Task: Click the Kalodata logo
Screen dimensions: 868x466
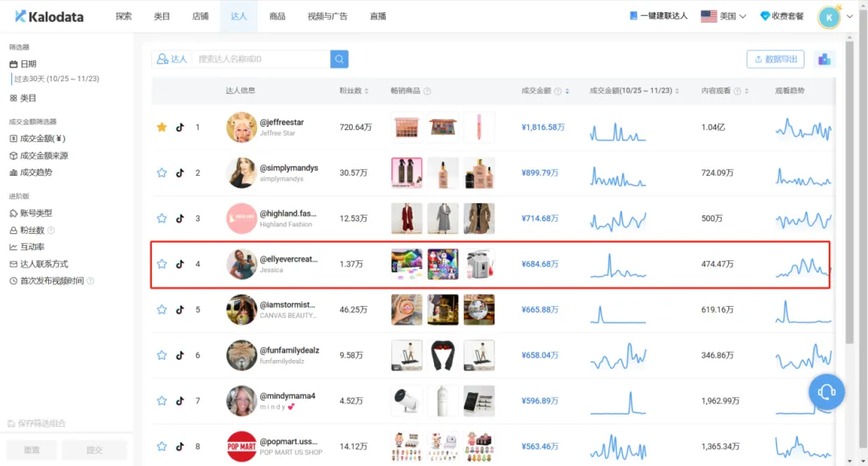Action: [49, 17]
